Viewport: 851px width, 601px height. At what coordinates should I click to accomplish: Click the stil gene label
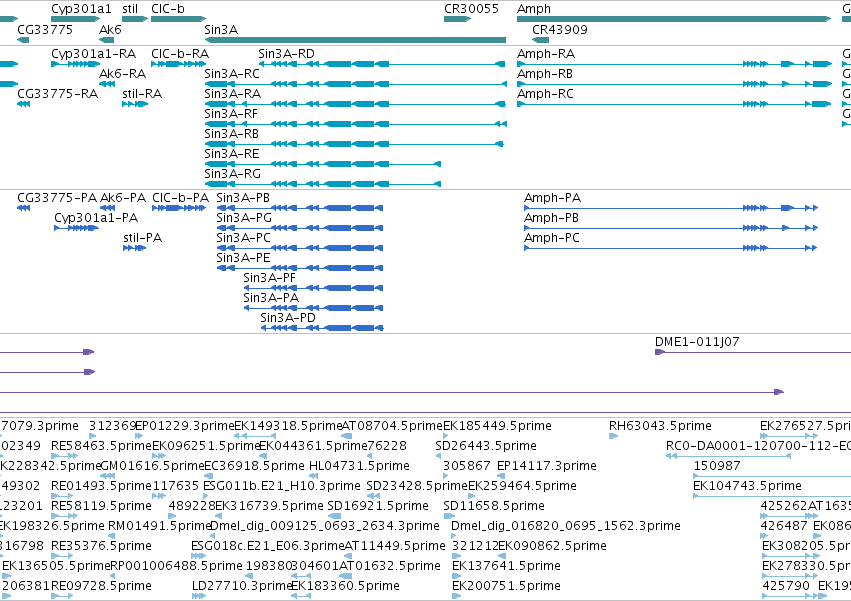130,9
